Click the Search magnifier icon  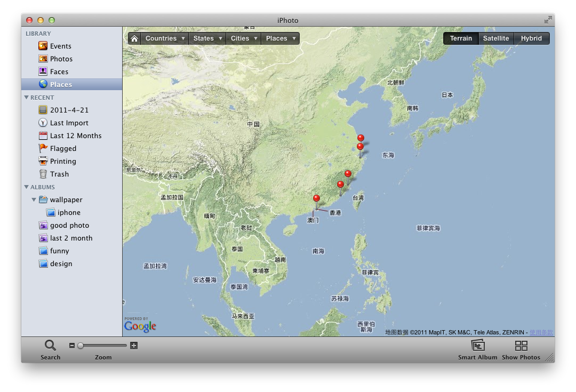(50, 346)
